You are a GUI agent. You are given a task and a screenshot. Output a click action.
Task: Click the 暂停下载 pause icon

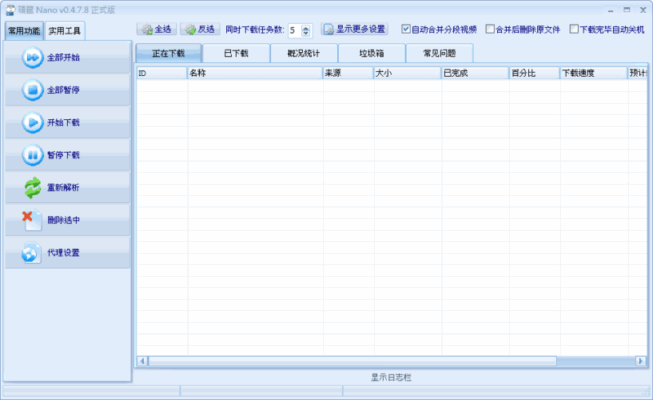[x=32, y=155]
